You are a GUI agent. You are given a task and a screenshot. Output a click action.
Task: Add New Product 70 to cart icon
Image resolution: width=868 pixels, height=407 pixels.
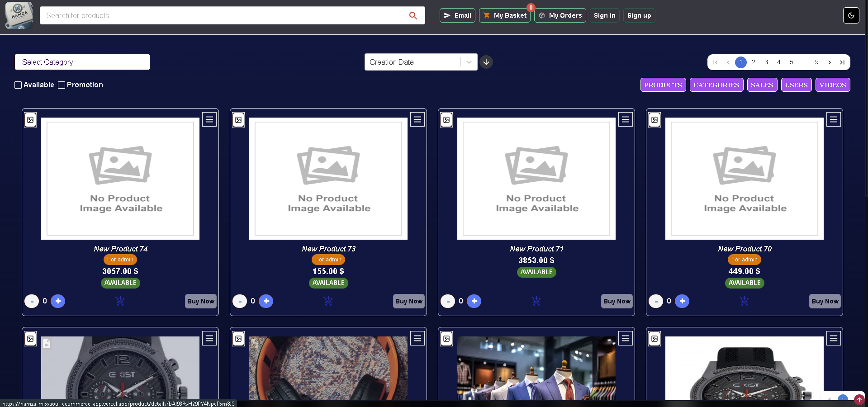tap(744, 301)
